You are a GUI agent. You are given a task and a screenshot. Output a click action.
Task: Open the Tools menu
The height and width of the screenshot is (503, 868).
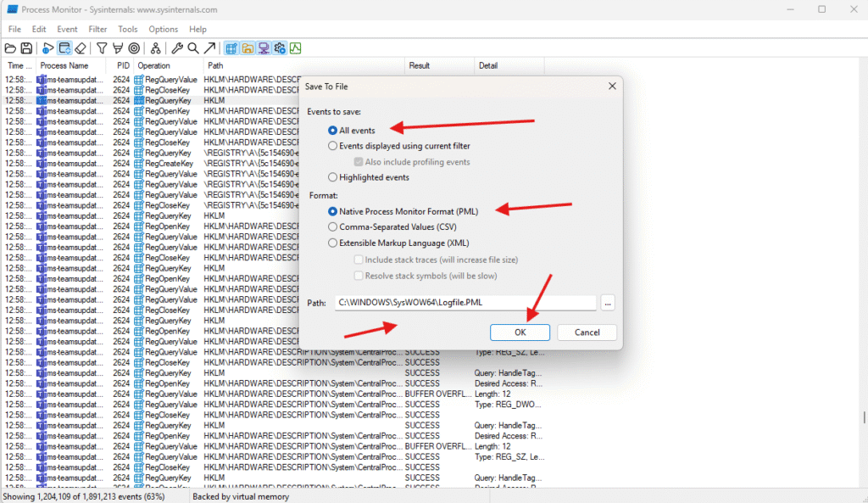tap(128, 29)
